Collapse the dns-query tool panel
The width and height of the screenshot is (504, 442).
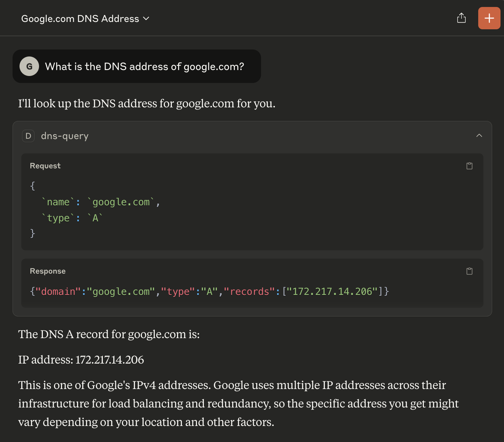(479, 136)
